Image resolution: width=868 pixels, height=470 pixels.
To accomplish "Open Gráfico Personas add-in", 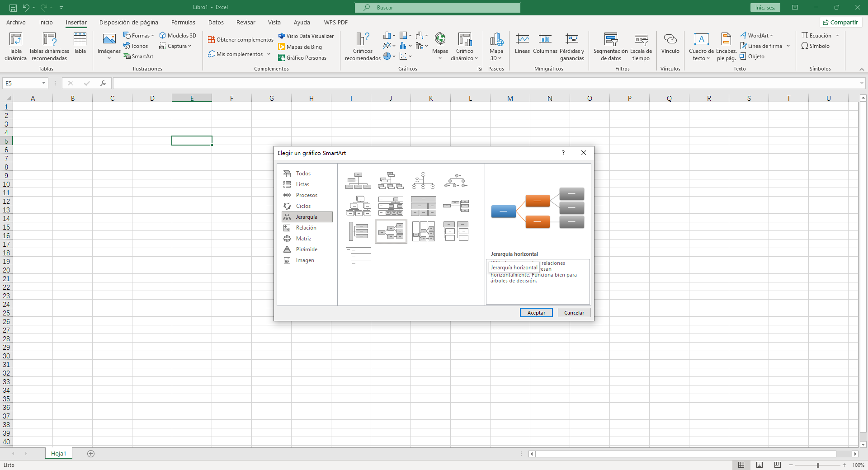I will [302, 58].
